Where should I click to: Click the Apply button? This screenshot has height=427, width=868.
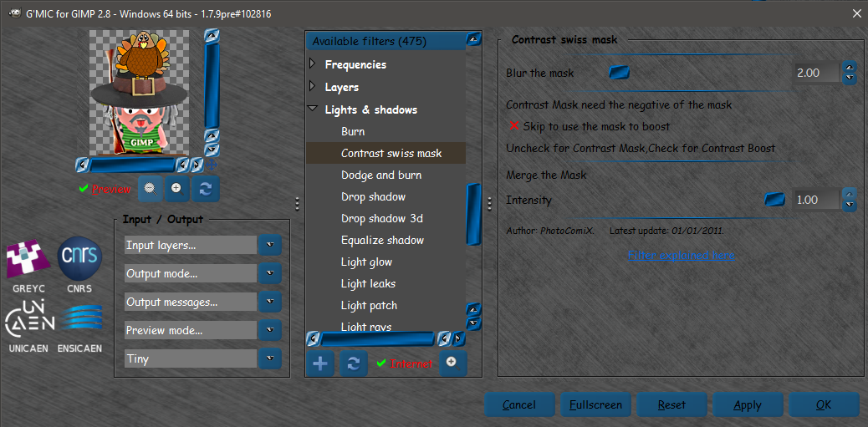748,405
